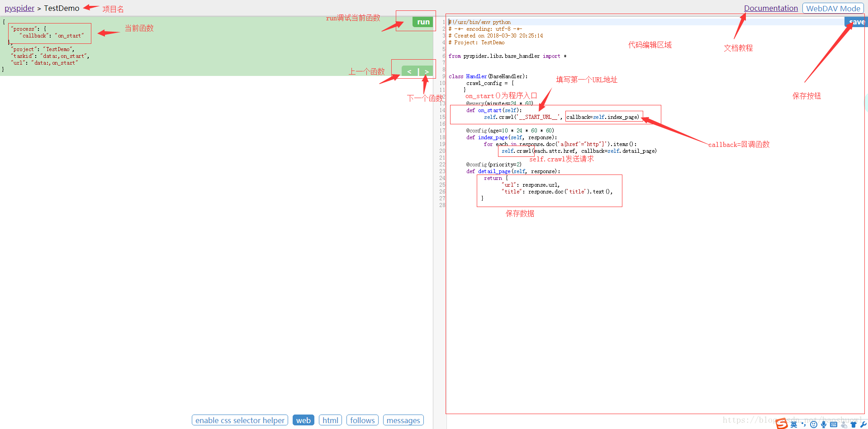Switch to the html tab

pos(330,420)
